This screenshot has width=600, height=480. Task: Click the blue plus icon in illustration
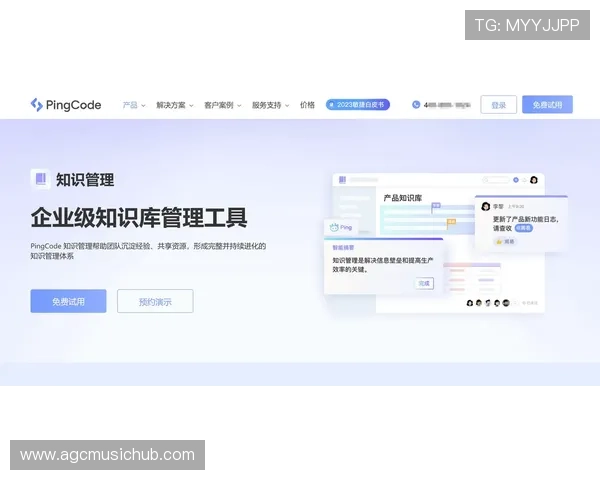point(516,180)
